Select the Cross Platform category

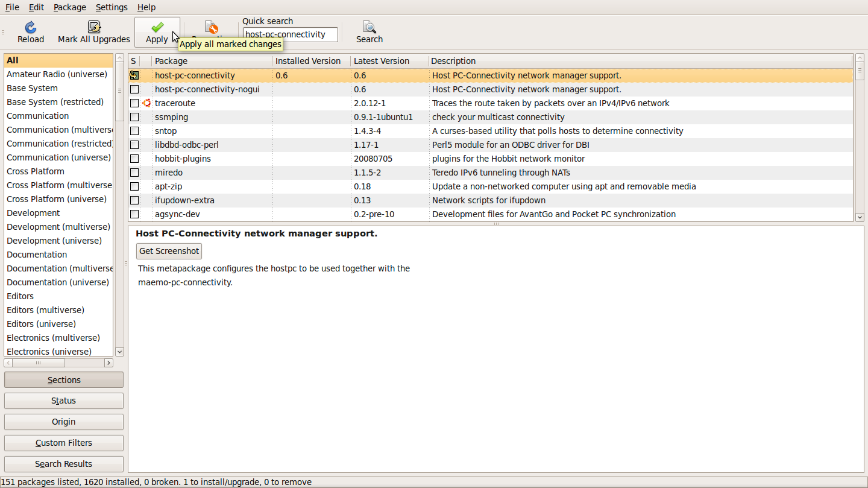(x=58, y=171)
